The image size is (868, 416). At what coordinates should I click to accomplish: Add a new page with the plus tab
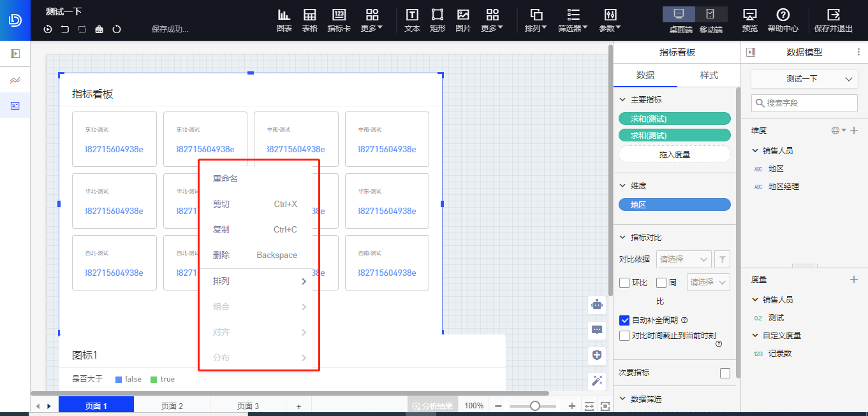coord(298,406)
